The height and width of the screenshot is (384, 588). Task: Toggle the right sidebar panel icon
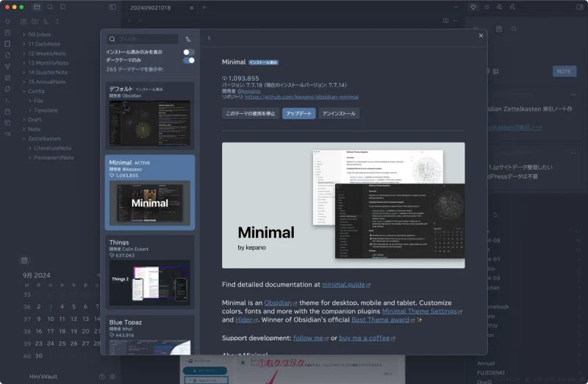[579, 7]
